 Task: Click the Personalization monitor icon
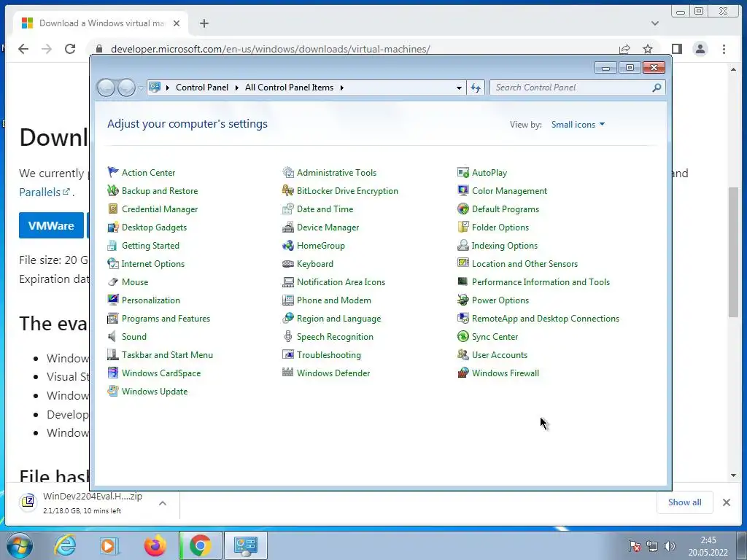(x=113, y=300)
